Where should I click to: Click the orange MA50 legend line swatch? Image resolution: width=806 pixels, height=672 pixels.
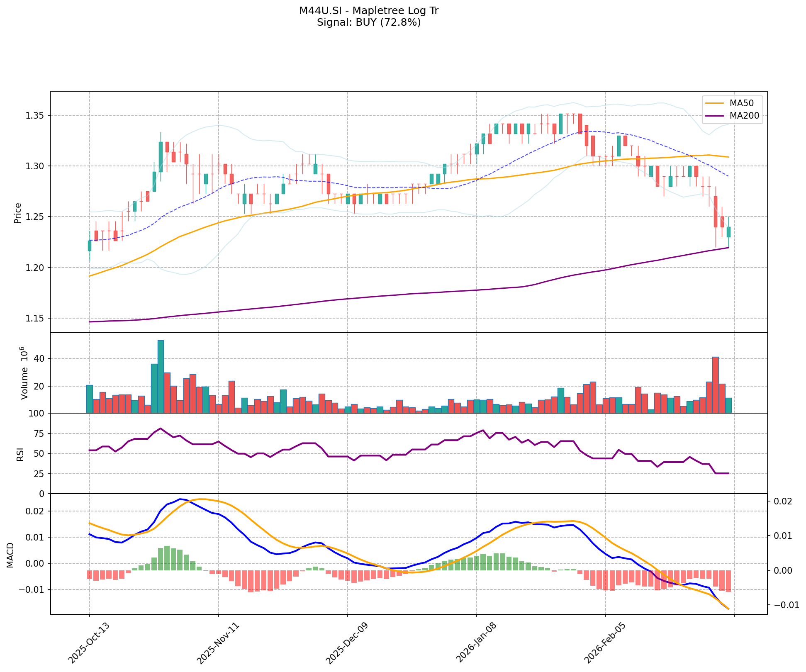click(714, 103)
